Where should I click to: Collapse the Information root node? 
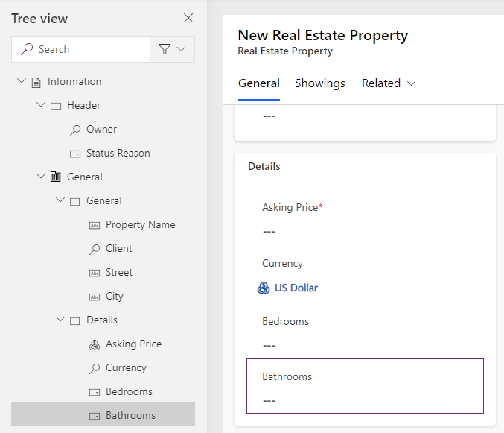(x=21, y=81)
